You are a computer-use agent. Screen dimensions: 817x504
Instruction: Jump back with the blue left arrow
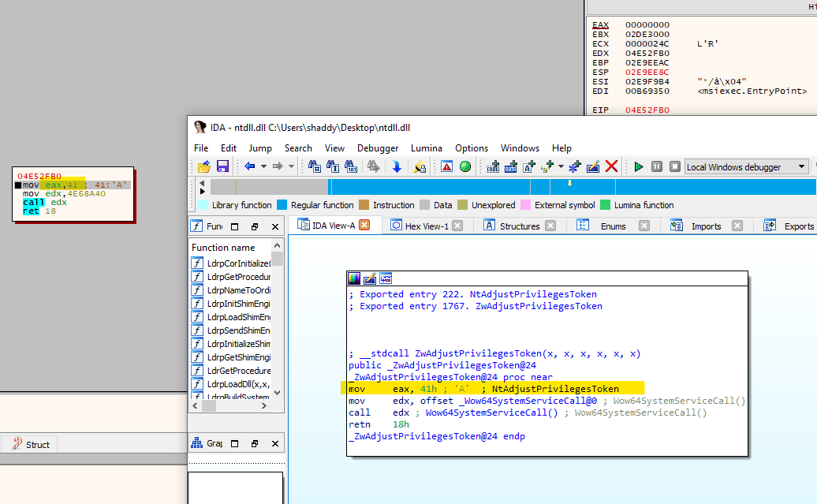tap(249, 166)
